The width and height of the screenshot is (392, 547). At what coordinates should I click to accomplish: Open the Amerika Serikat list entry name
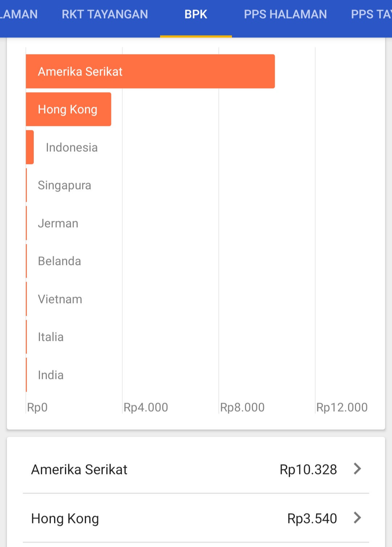tap(79, 470)
